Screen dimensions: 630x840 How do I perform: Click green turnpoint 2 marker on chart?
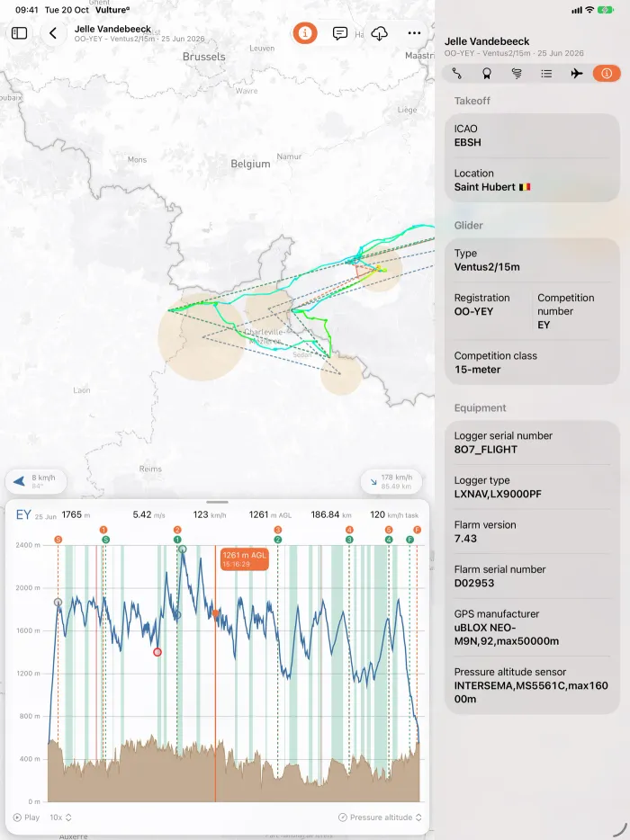[278, 540]
